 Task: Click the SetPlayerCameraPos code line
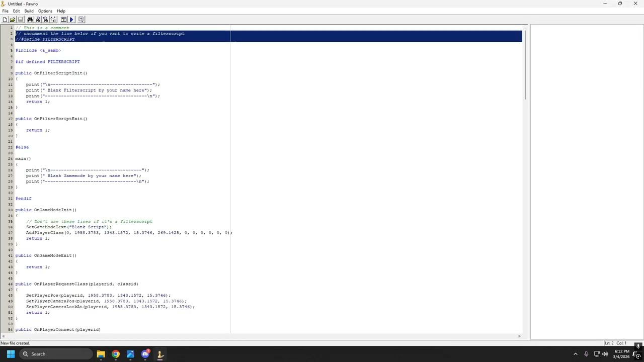pos(106,301)
